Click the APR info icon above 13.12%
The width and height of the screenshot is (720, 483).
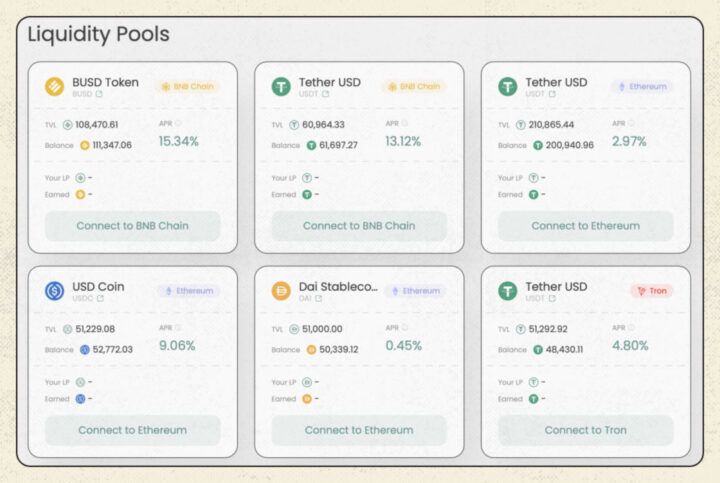(x=405, y=123)
